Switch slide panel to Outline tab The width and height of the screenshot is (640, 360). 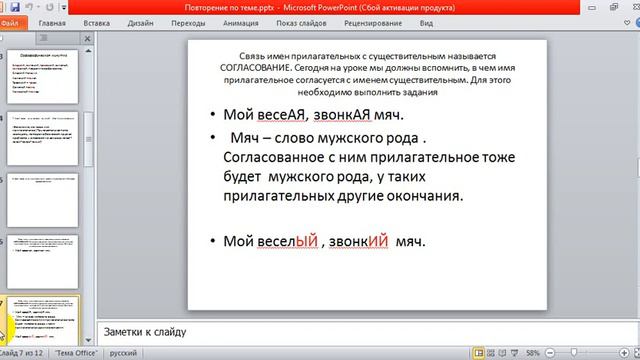coord(44,38)
